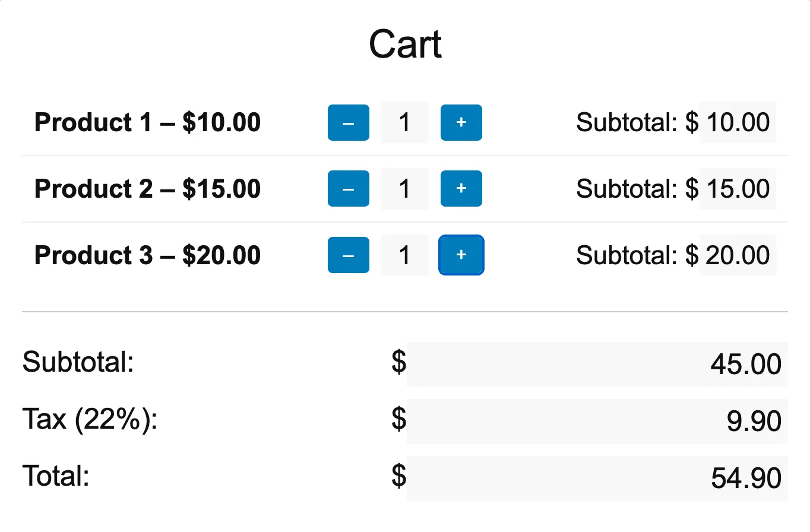This screenshot has width=810, height=532.
Task: Click the Tax (22%) label
Action: pyautogui.click(x=90, y=419)
